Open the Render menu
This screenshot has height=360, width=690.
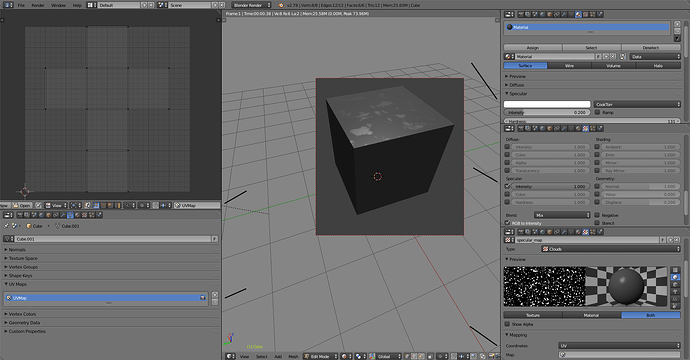[x=38, y=5]
